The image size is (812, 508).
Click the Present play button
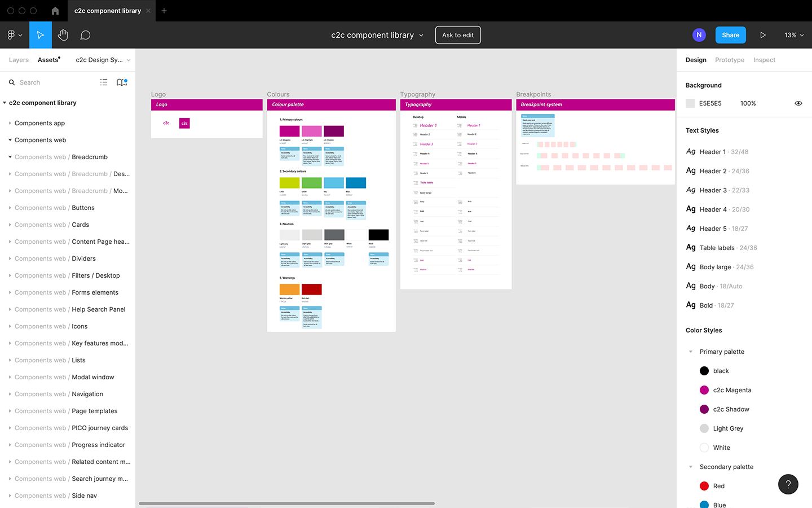[x=762, y=35]
